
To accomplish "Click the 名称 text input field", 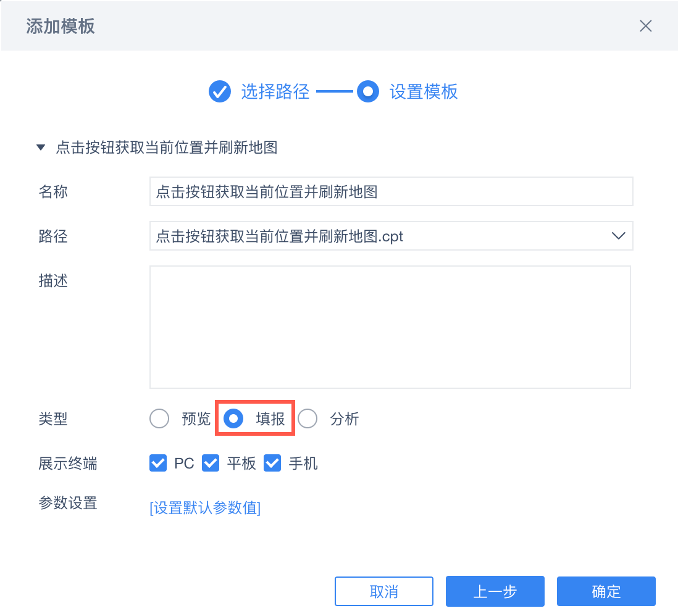I will (x=391, y=191).
